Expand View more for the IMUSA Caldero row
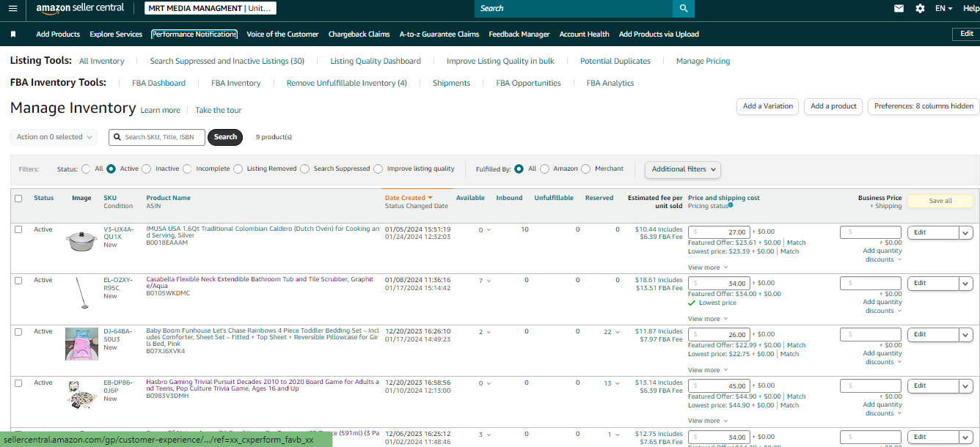The image size is (980, 447). click(708, 267)
